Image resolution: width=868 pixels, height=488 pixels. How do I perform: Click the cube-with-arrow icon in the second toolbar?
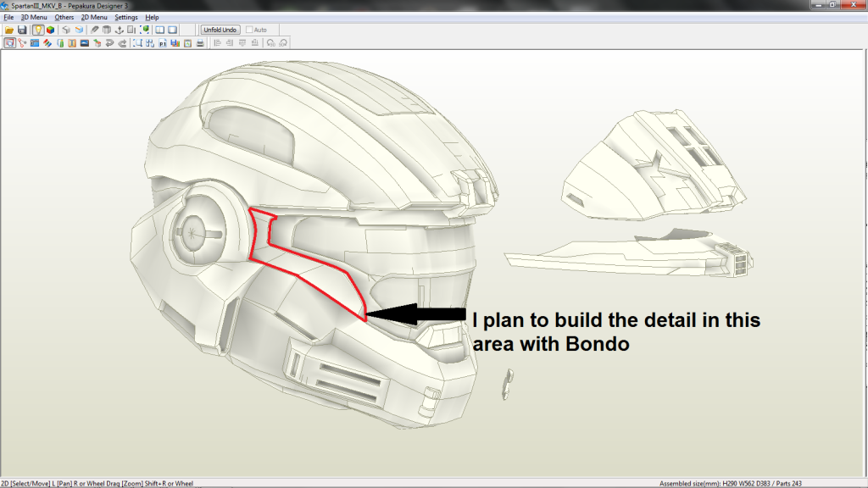click(x=97, y=43)
